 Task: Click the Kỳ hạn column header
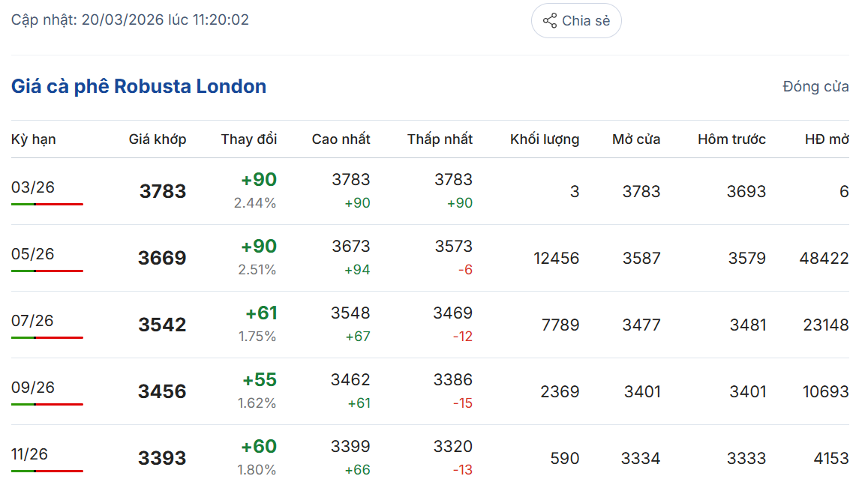coord(34,139)
